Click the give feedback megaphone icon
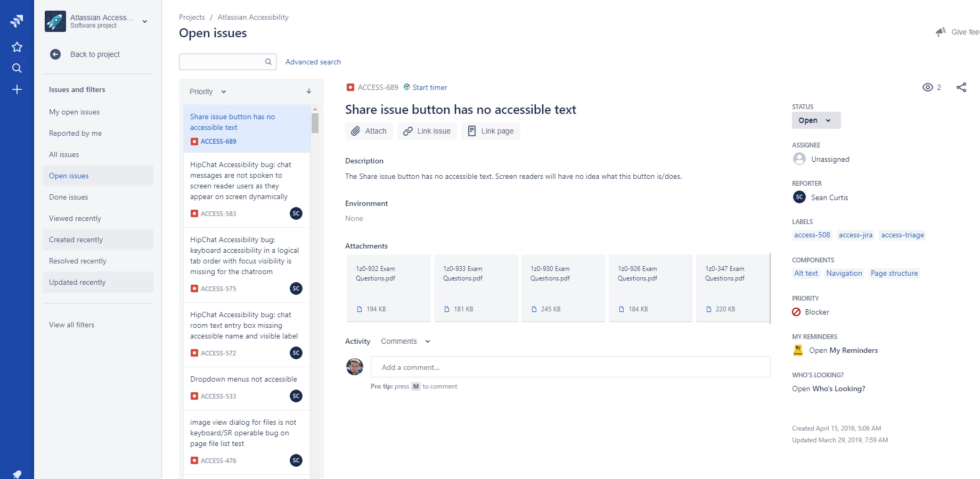980x479 pixels. pos(941,32)
